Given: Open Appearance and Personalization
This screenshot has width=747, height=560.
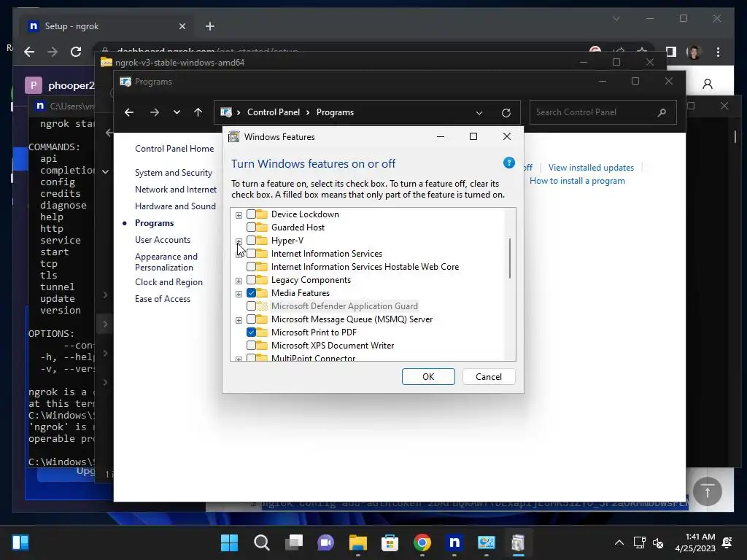Looking at the screenshot, I should pyautogui.click(x=166, y=262).
